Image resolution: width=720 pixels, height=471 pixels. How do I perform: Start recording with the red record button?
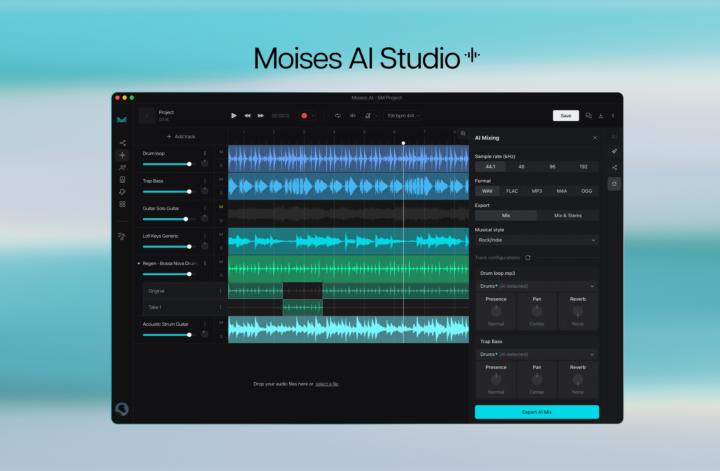point(304,116)
